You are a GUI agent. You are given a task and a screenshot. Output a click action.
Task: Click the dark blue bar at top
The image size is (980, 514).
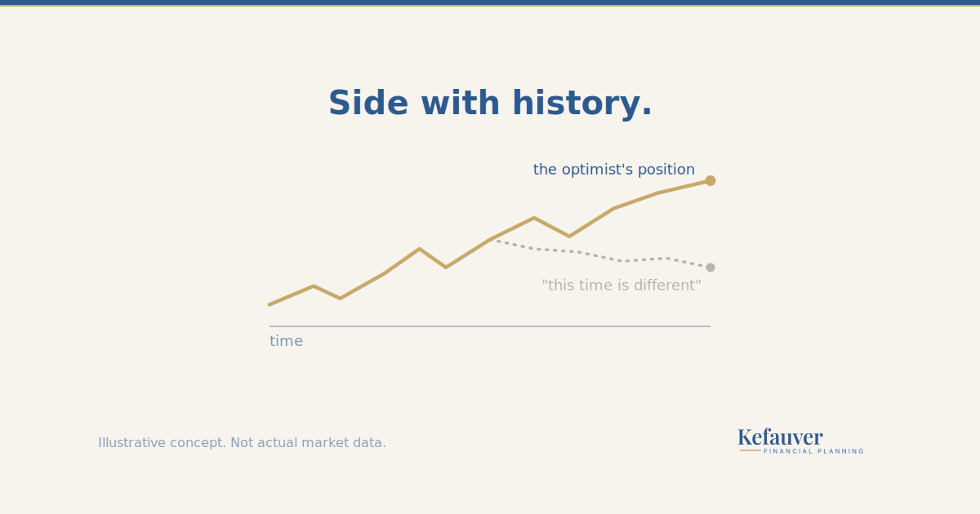pos(490,2)
